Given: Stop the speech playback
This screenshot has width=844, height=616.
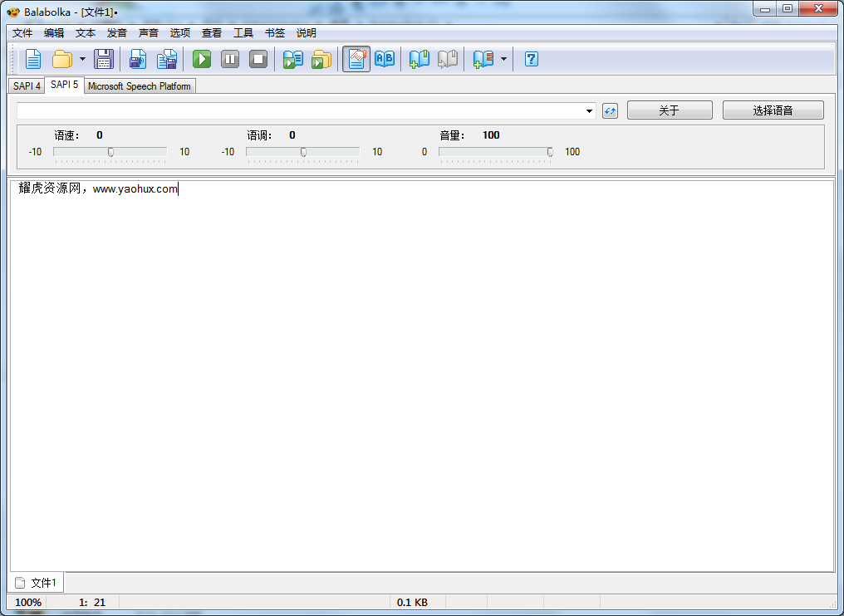Looking at the screenshot, I should 258,59.
